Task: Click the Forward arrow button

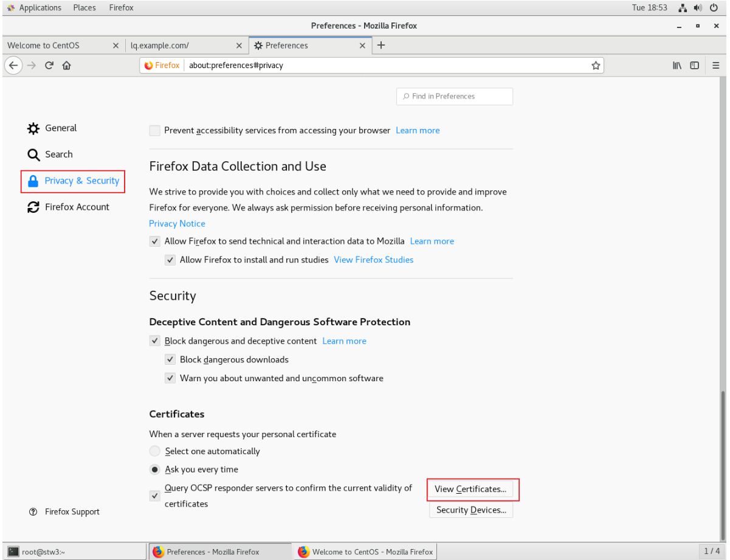Action: click(x=32, y=66)
